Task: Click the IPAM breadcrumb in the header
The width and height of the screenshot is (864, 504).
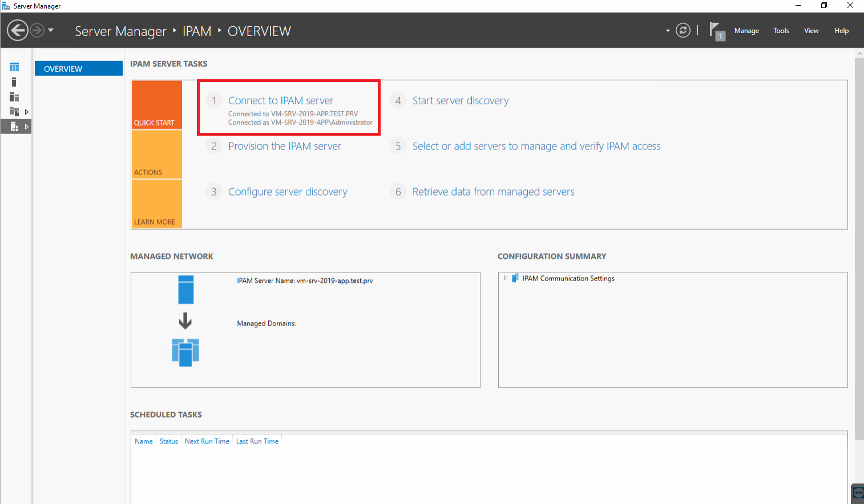Action: (197, 31)
